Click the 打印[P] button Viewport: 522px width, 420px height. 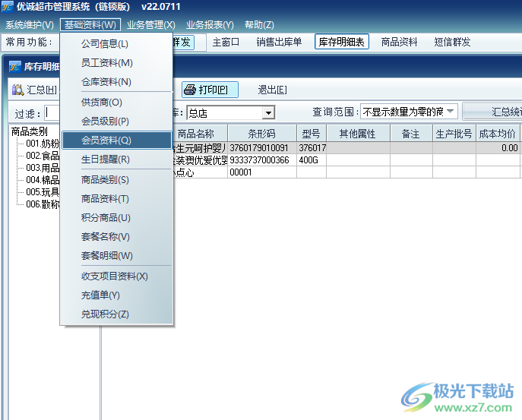[210, 90]
